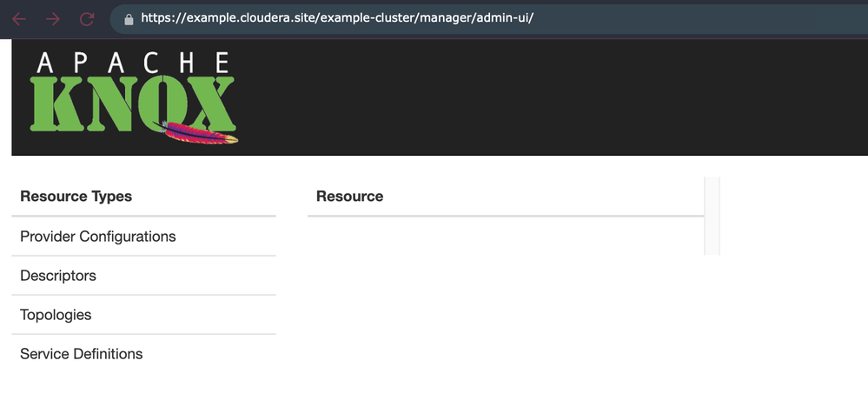Click the example-cluster segment of the URL
This screenshot has height=394, width=868.
point(367,18)
